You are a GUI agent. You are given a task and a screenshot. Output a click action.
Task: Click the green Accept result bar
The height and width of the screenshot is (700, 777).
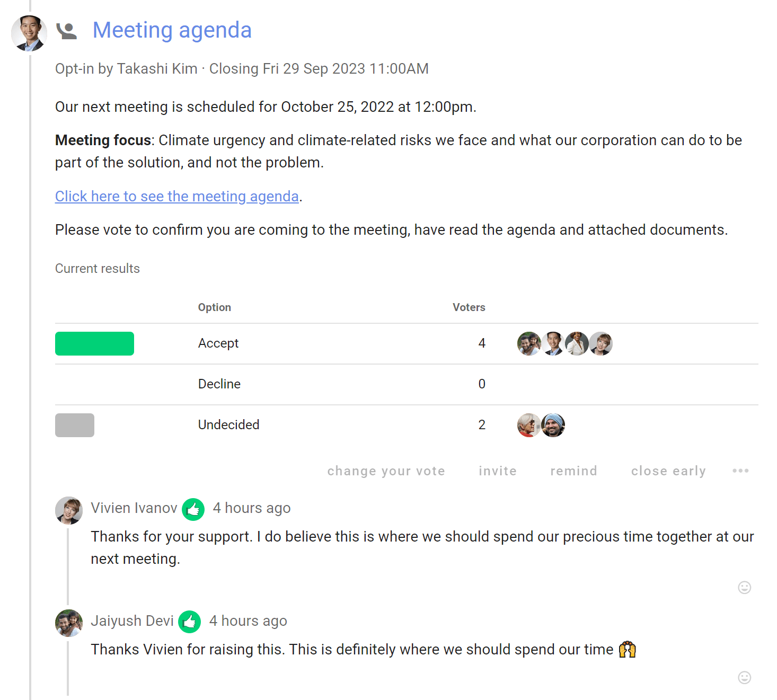94,343
